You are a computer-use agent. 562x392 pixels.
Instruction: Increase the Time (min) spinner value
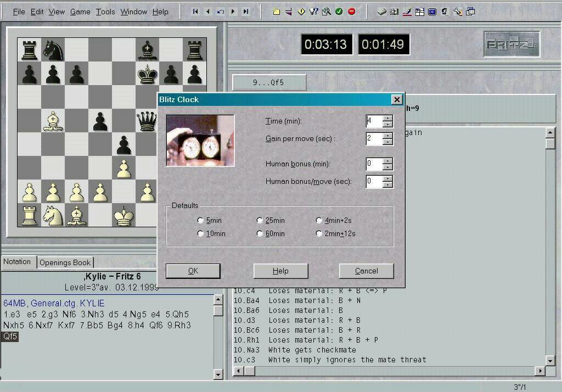[388, 118]
